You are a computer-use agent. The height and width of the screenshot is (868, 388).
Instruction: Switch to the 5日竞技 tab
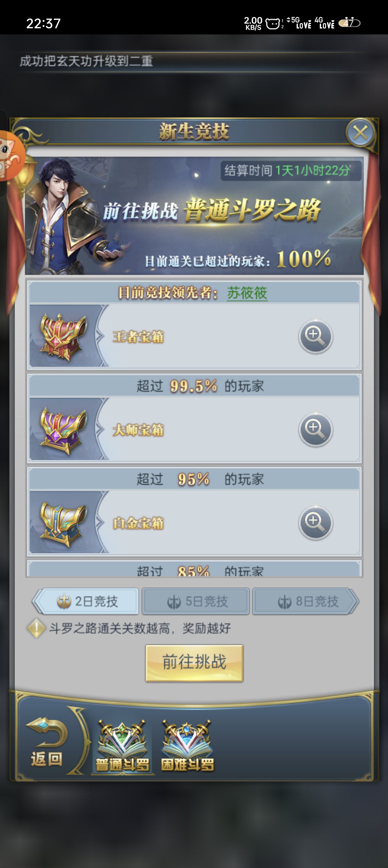pos(196,601)
